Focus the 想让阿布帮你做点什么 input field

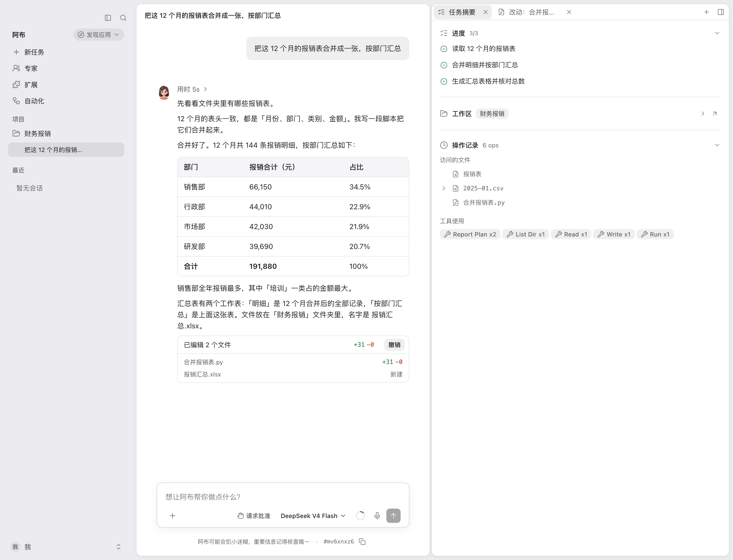pos(283,497)
